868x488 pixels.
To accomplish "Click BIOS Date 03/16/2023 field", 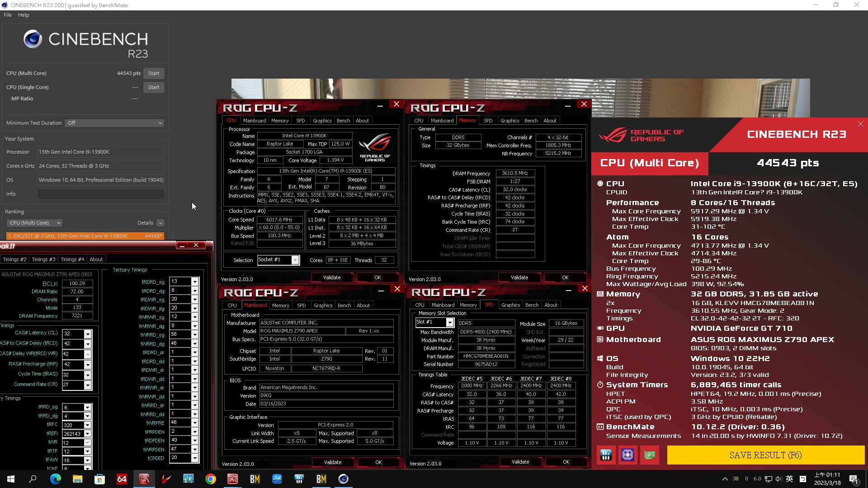I will coord(326,404).
